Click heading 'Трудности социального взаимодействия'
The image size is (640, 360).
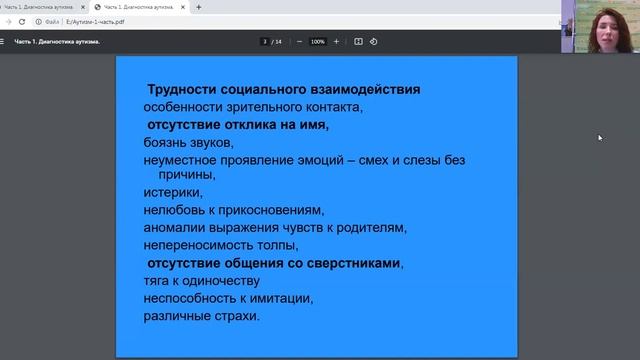[284, 89]
